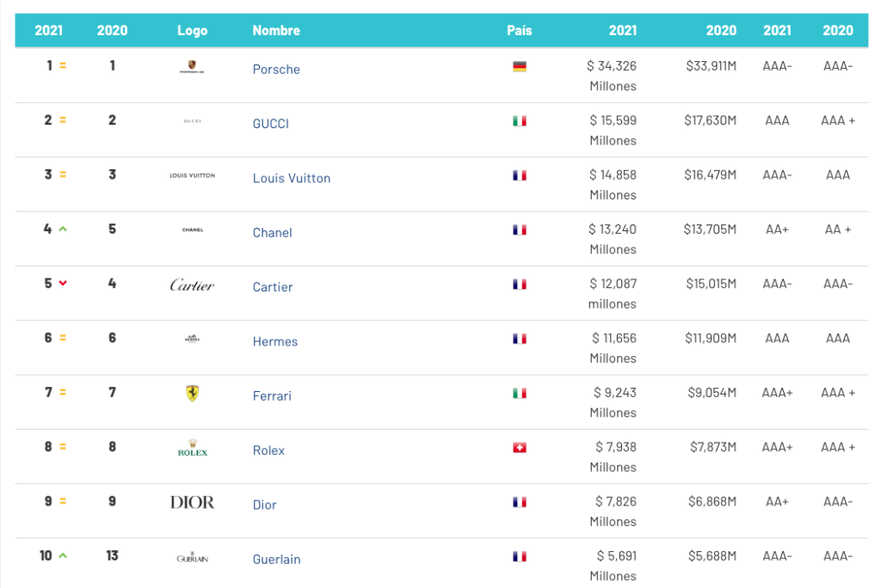881x588 pixels.
Task: Open the Chanel brand link
Action: (x=272, y=233)
